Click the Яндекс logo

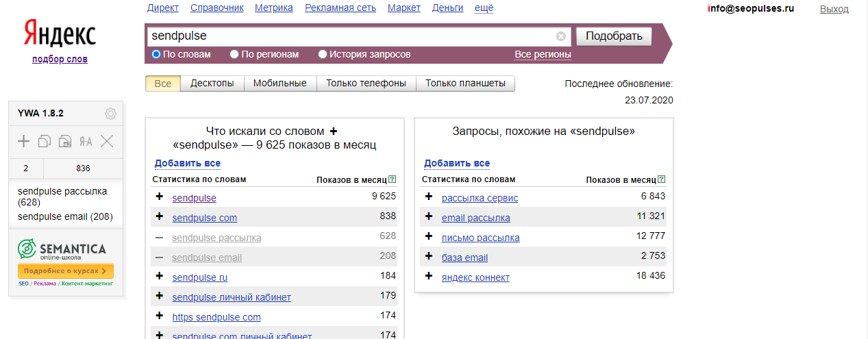click(x=60, y=34)
